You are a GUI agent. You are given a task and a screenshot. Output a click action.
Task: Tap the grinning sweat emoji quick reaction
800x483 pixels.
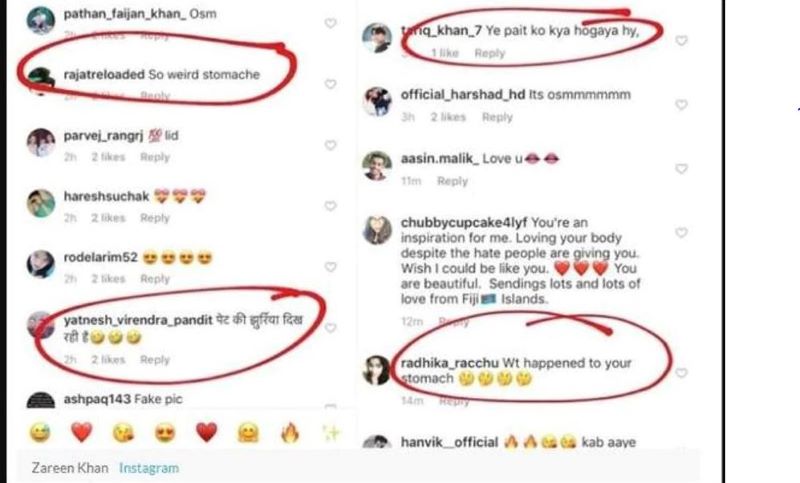point(39,433)
